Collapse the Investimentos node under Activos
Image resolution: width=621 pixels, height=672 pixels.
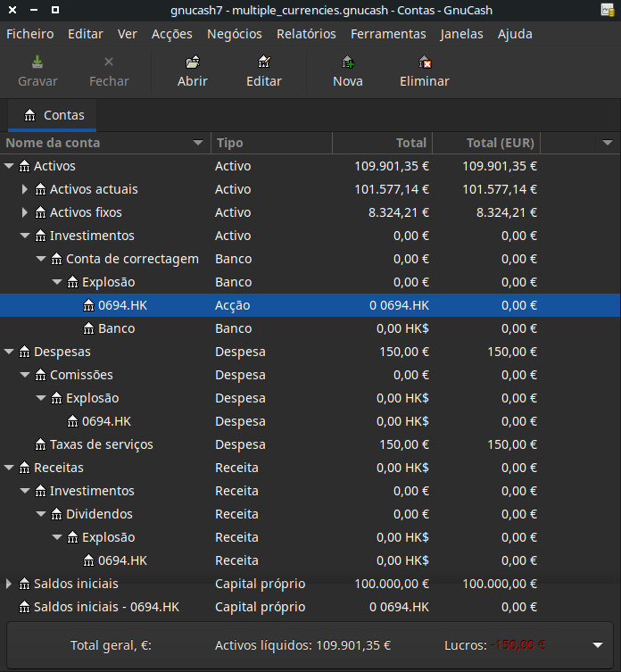click(25, 236)
